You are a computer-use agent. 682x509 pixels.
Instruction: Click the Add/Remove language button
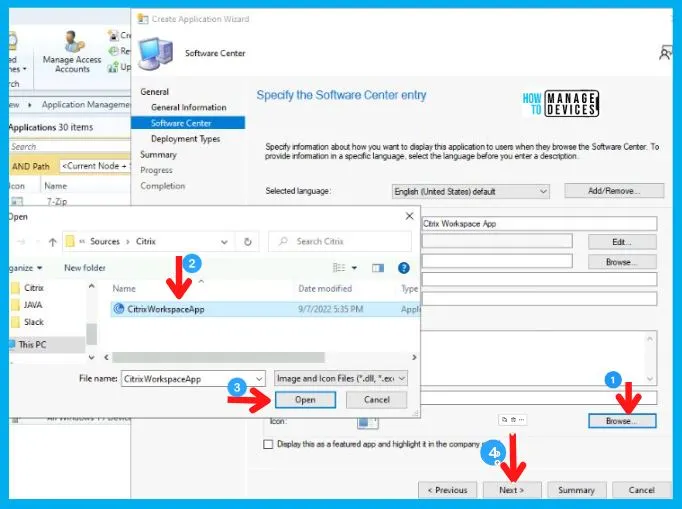point(614,191)
